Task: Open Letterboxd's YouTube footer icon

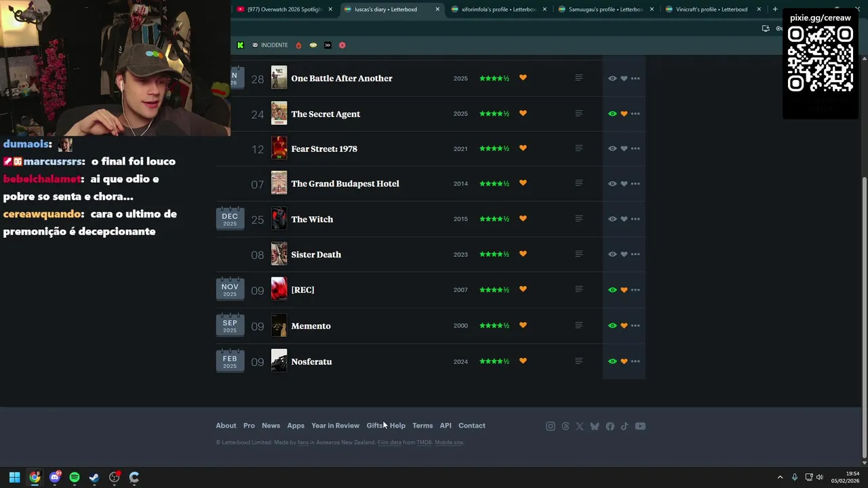Action: click(x=640, y=426)
